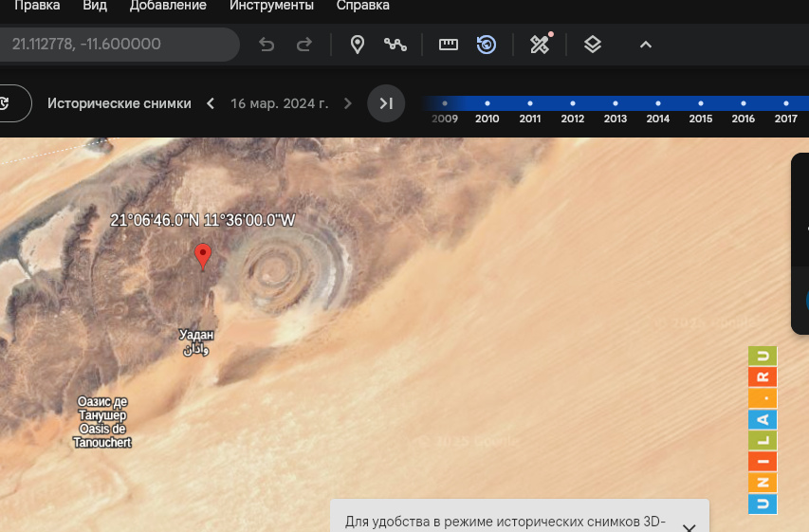Open the satellite data tools icon
Viewport: 809px width, 532px height.
click(540, 45)
